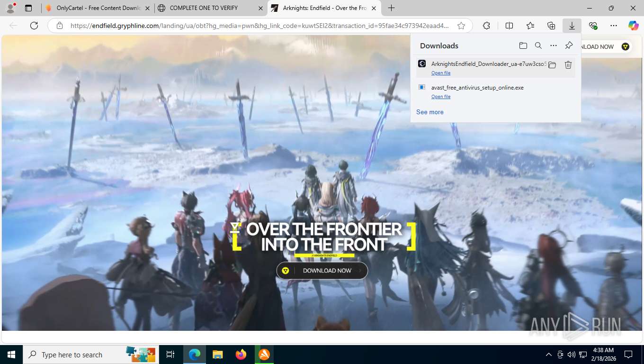
Task: Show ArknightsEndfield downloader in folder
Action: 552,65
